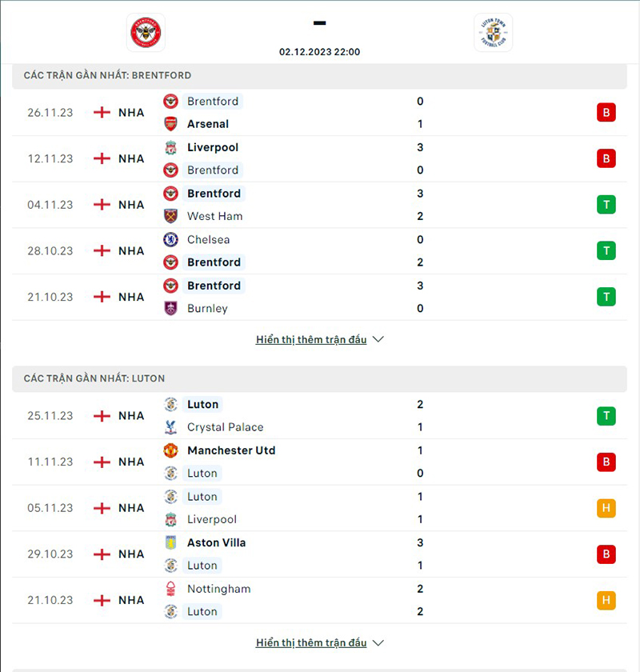The image size is (640, 672).
Task: Toggle the green T result badge for Brentford vs Burnley
Action: tap(606, 296)
